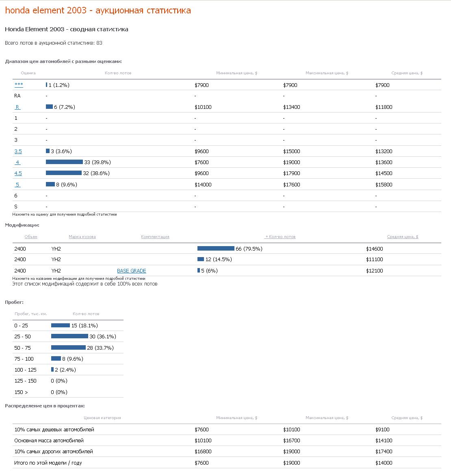Open the BASE GRADE modification link

(131, 271)
